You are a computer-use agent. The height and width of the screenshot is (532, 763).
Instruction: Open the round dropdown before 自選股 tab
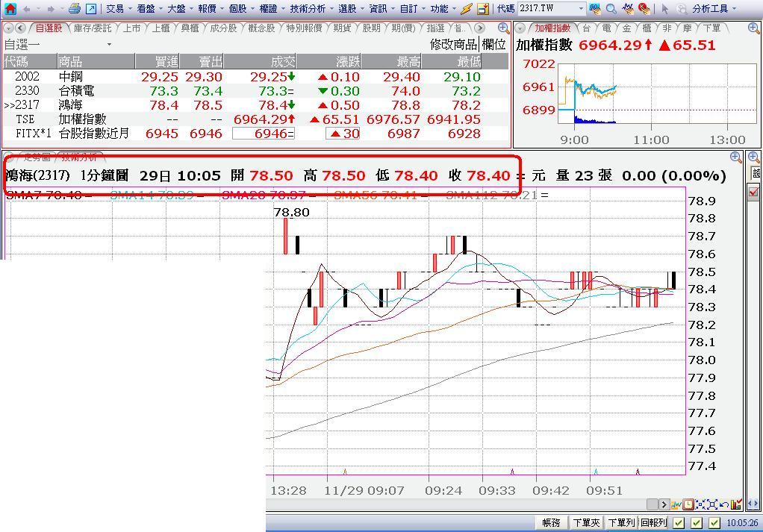pos(8,28)
